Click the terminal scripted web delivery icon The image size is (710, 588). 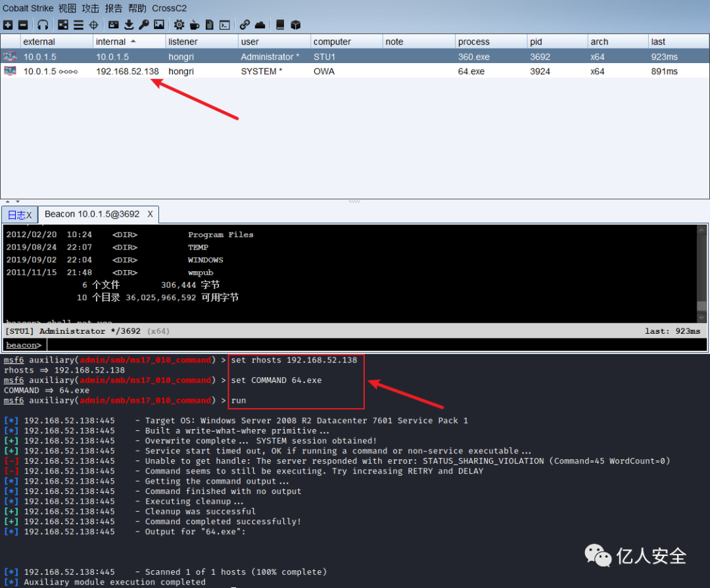(225, 25)
